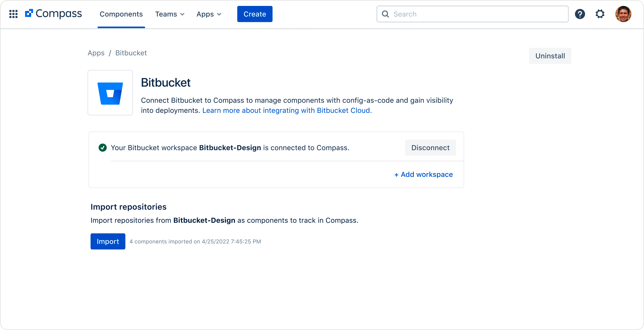Open the Learn more about Bitbucket Cloud link
644x330 pixels.
(287, 110)
